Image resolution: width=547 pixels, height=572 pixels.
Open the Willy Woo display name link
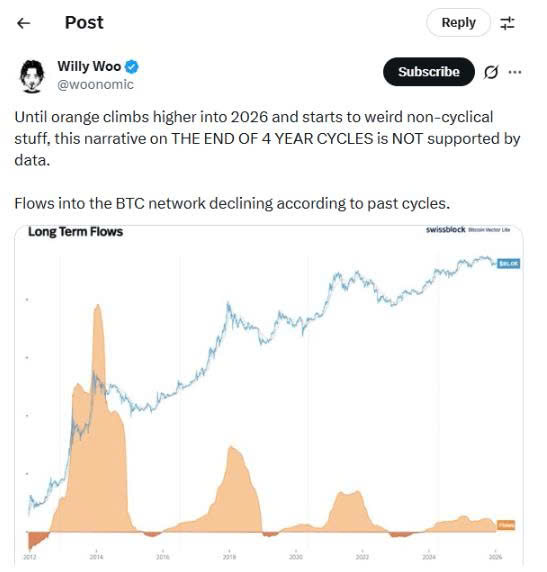click(x=89, y=66)
